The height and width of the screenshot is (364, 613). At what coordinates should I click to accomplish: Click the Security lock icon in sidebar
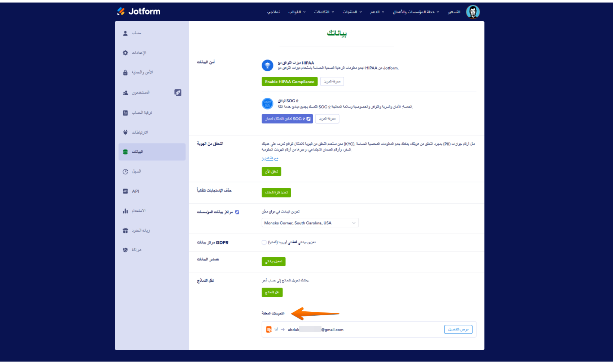(125, 72)
